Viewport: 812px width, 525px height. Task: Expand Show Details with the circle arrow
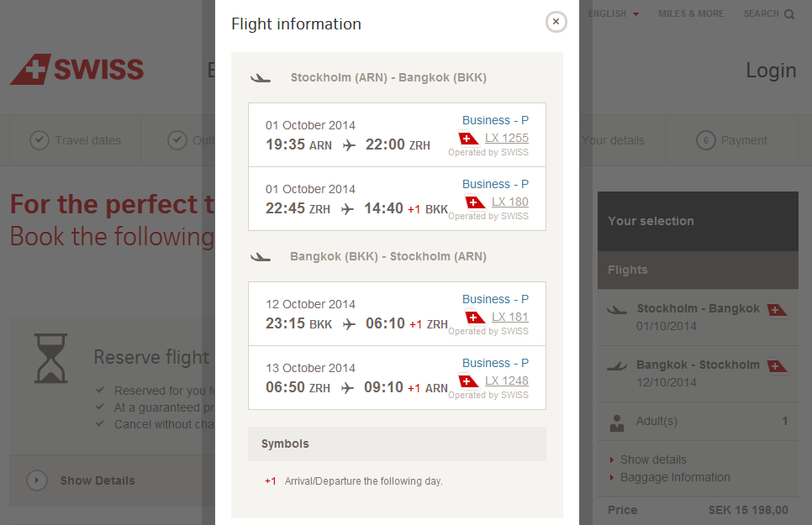coord(37,480)
